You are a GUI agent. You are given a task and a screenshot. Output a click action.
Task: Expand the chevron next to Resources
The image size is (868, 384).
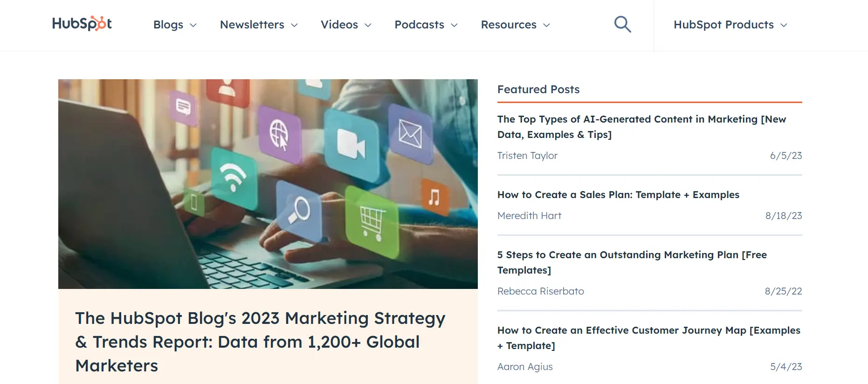pyautogui.click(x=547, y=25)
